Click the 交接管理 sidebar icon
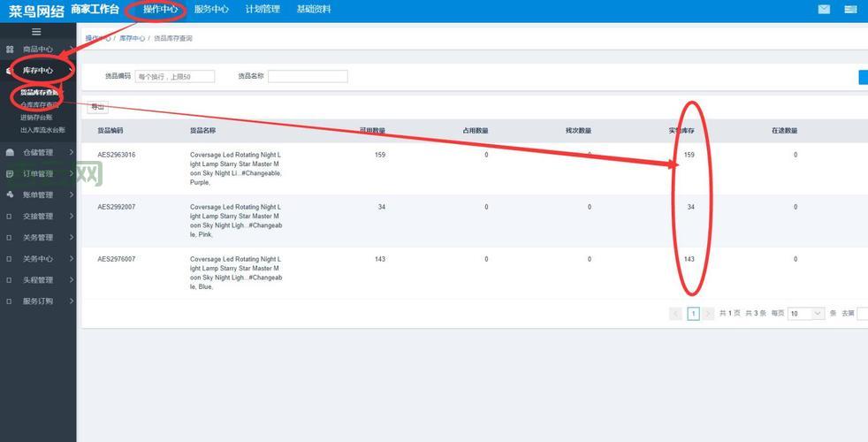This screenshot has height=442, width=868. coord(10,217)
